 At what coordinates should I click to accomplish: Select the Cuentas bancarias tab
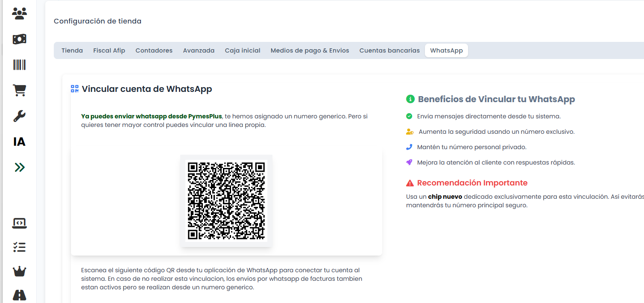tap(389, 50)
